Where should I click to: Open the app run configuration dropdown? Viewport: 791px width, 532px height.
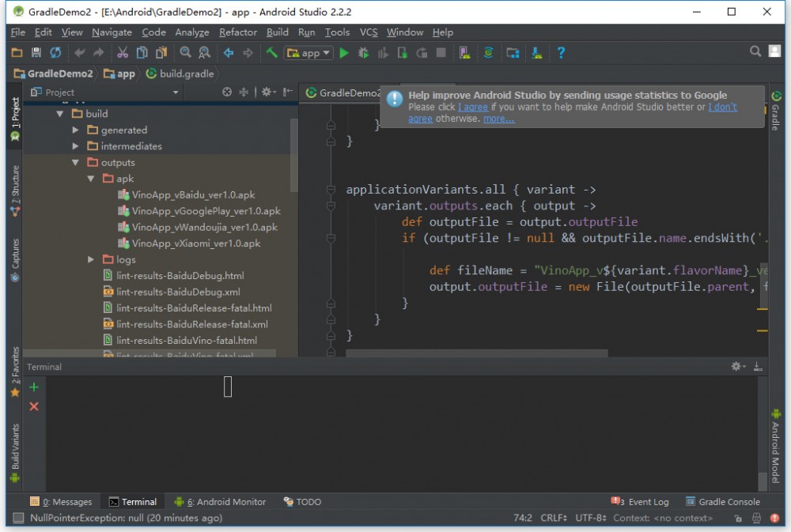308,53
